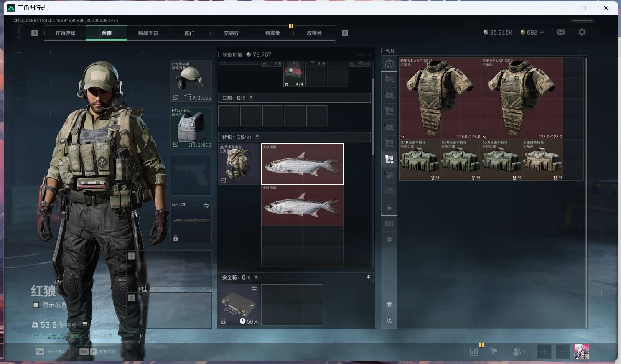Viewport: 621px width, 364px height.
Task: Click the empty pistol slot
Action: coord(191,175)
